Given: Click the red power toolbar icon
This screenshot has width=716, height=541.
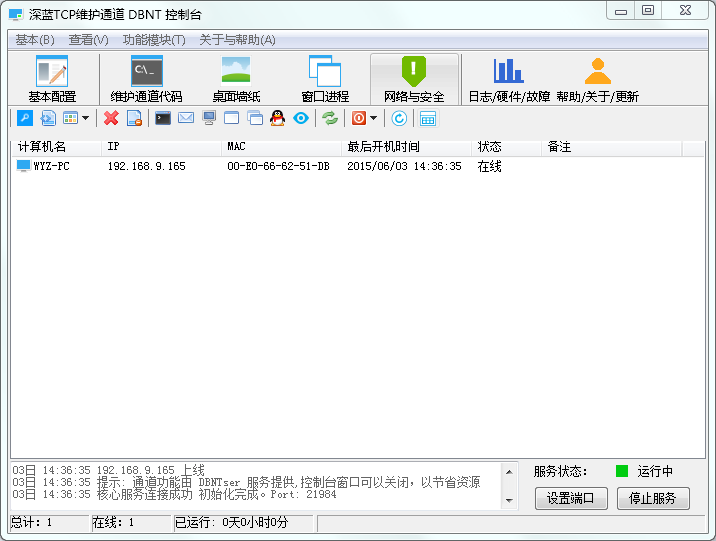Looking at the screenshot, I should [x=359, y=118].
